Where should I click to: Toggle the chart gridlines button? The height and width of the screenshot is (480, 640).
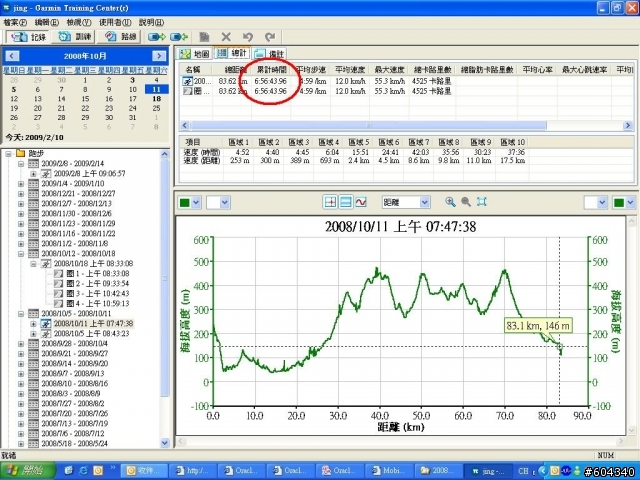tap(345, 202)
